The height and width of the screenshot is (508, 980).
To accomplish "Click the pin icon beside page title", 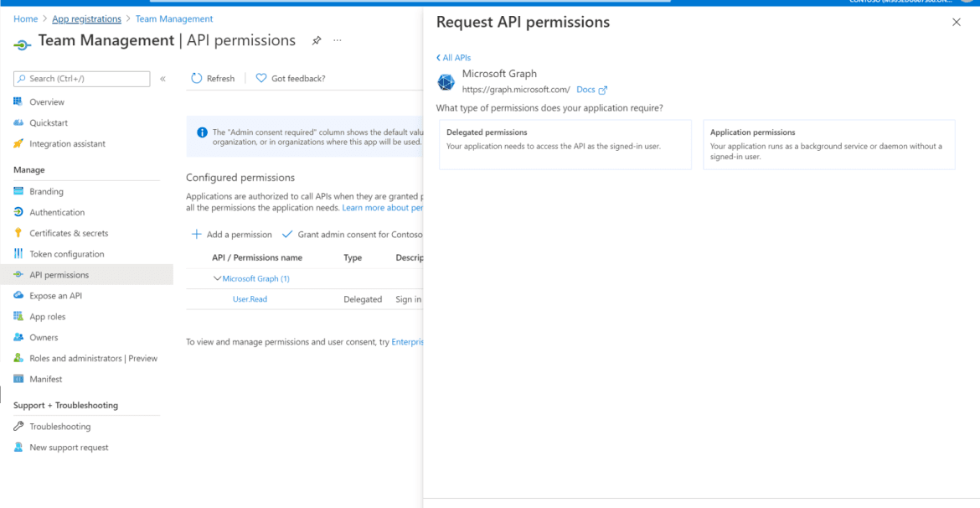I will 317,41.
